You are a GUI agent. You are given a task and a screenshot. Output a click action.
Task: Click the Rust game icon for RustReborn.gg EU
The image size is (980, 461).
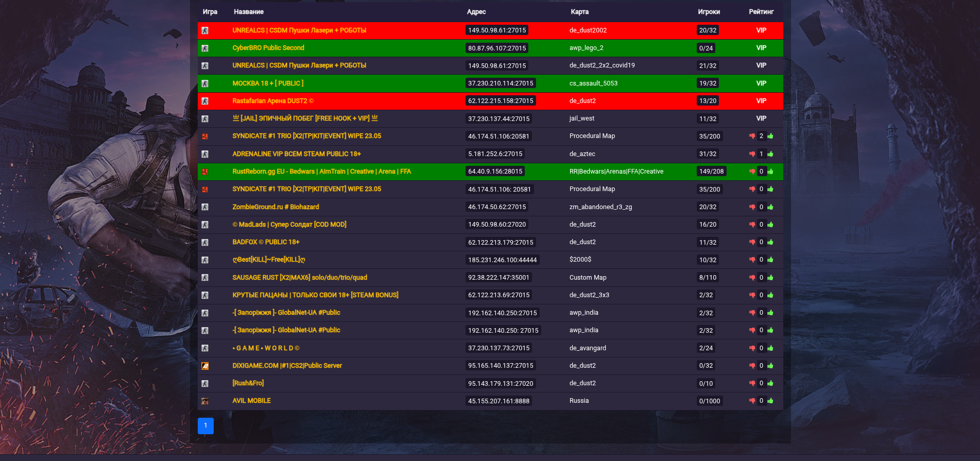pos(205,172)
